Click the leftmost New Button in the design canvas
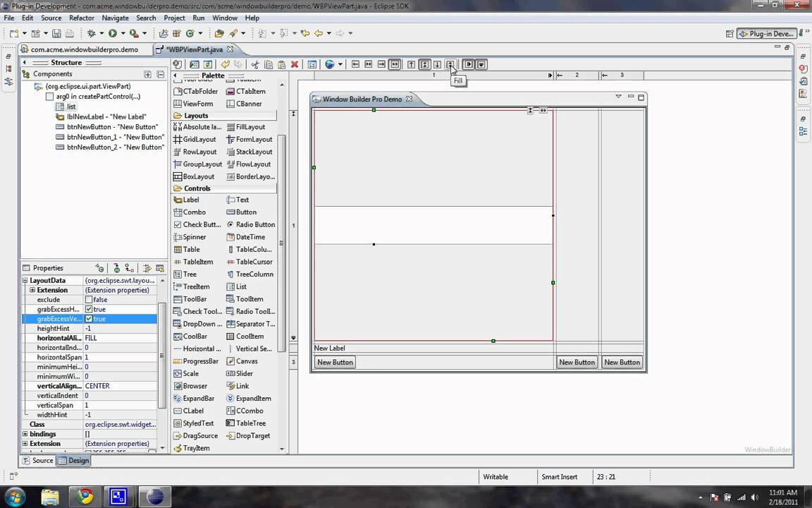The image size is (812, 508). (335, 363)
